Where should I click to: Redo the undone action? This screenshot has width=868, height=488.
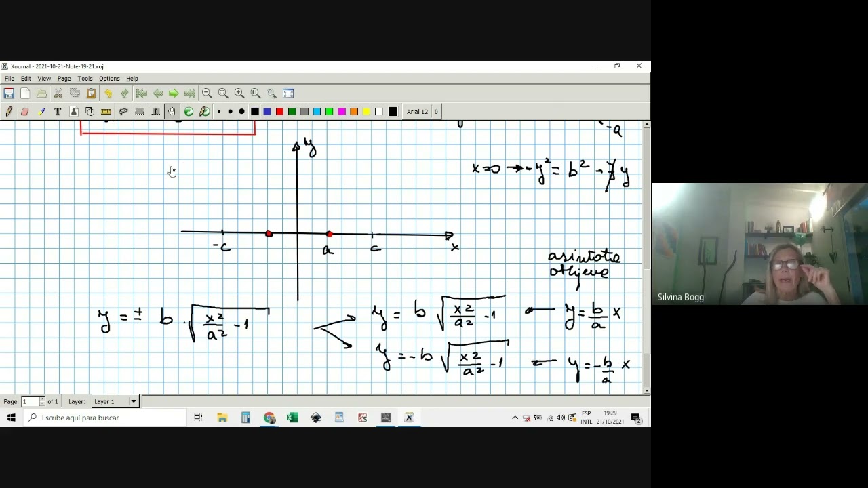pos(125,94)
